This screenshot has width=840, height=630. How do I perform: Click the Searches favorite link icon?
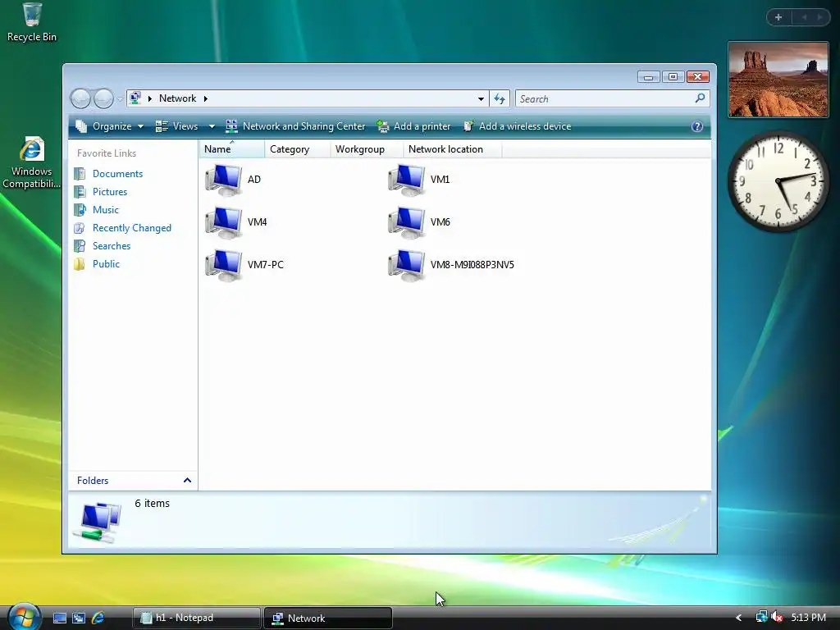click(x=80, y=246)
